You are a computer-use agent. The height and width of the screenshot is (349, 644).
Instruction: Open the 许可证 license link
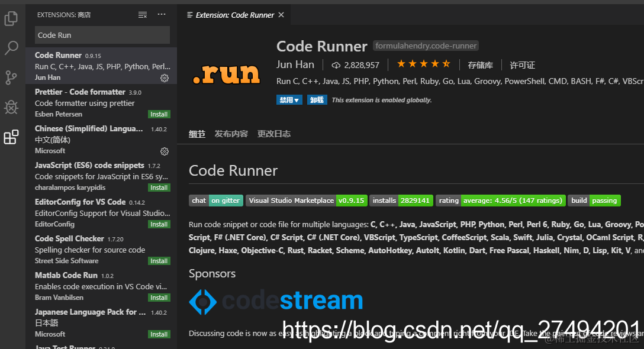(523, 65)
